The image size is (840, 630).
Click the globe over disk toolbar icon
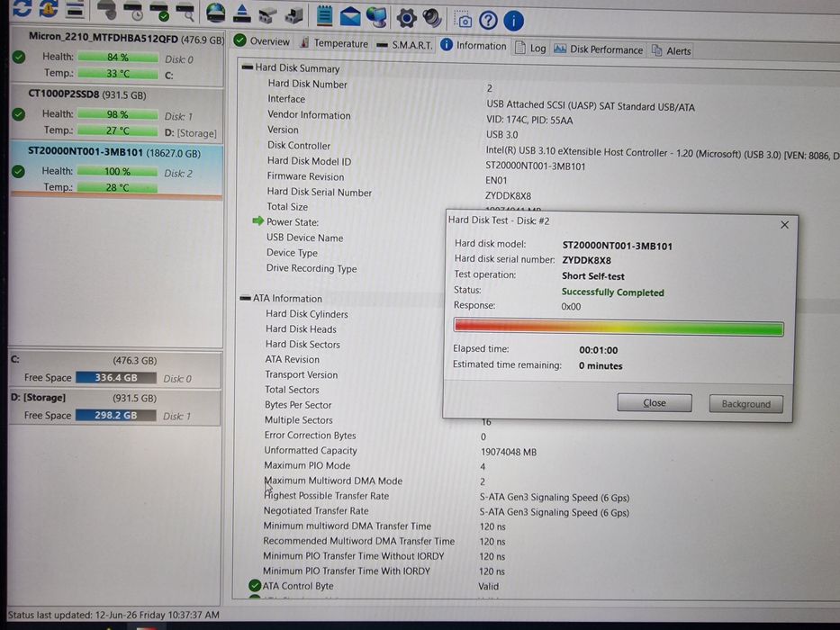click(215, 13)
